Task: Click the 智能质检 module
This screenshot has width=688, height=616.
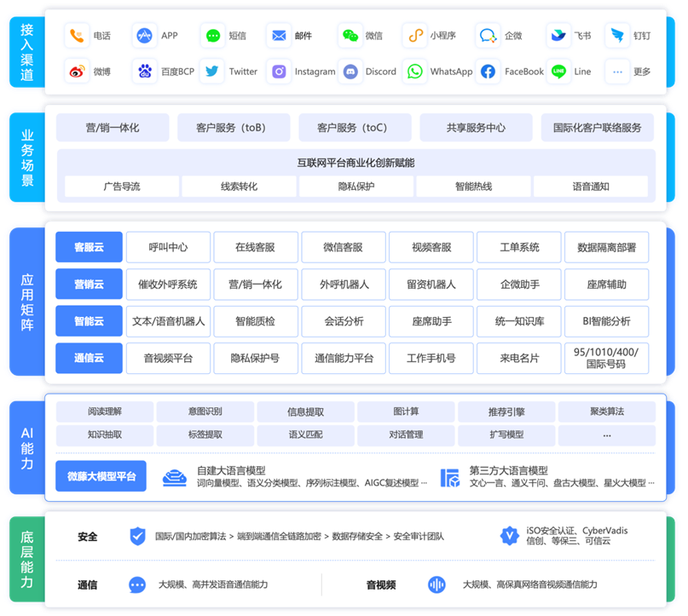Action: (256, 321)
